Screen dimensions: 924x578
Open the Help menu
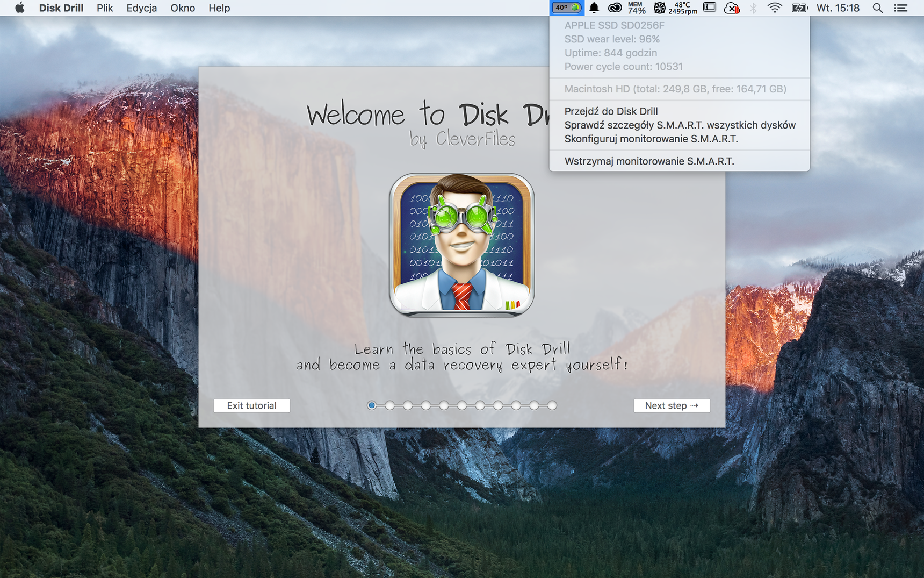[x=219, y=8]
